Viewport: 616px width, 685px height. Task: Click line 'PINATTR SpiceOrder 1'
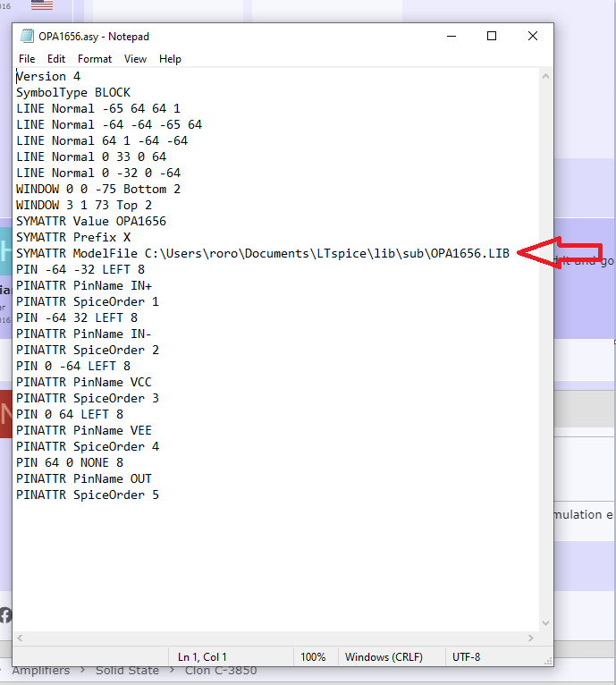88,302
